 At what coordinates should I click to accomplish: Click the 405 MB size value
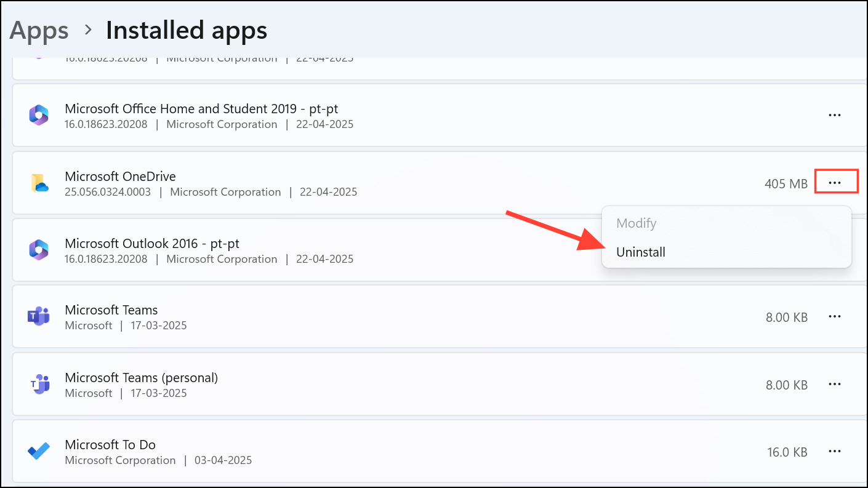[786, 183]
